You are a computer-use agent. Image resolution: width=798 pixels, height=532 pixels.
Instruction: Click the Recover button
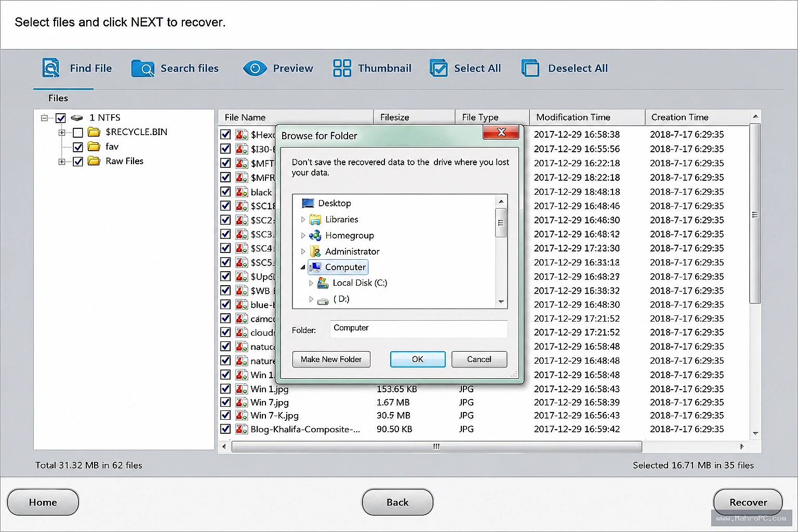coord(748,502)
